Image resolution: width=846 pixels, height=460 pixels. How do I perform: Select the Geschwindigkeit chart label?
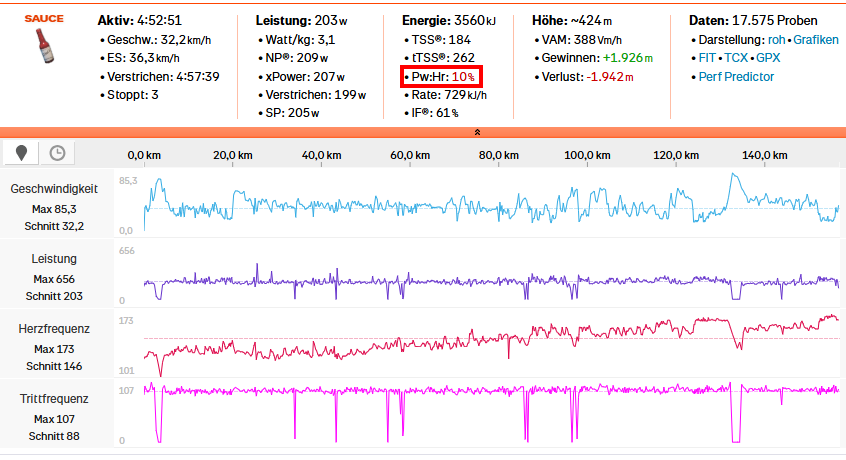point(54,189)
